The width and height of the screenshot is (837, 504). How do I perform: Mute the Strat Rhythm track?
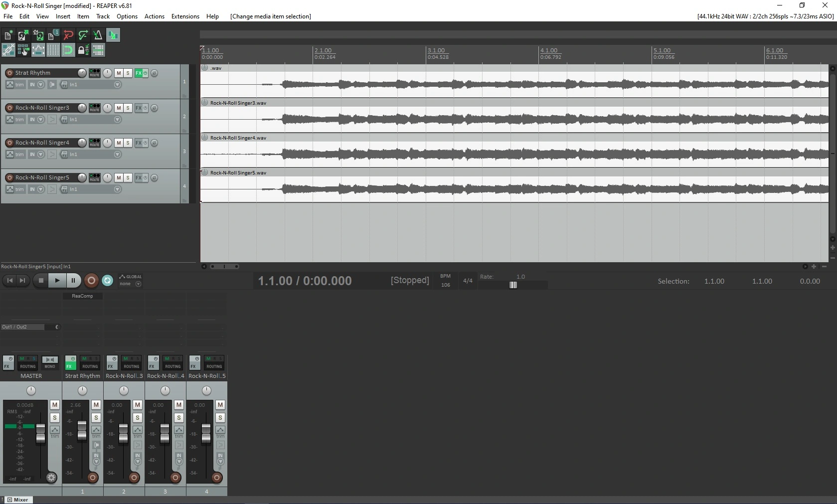119,73
